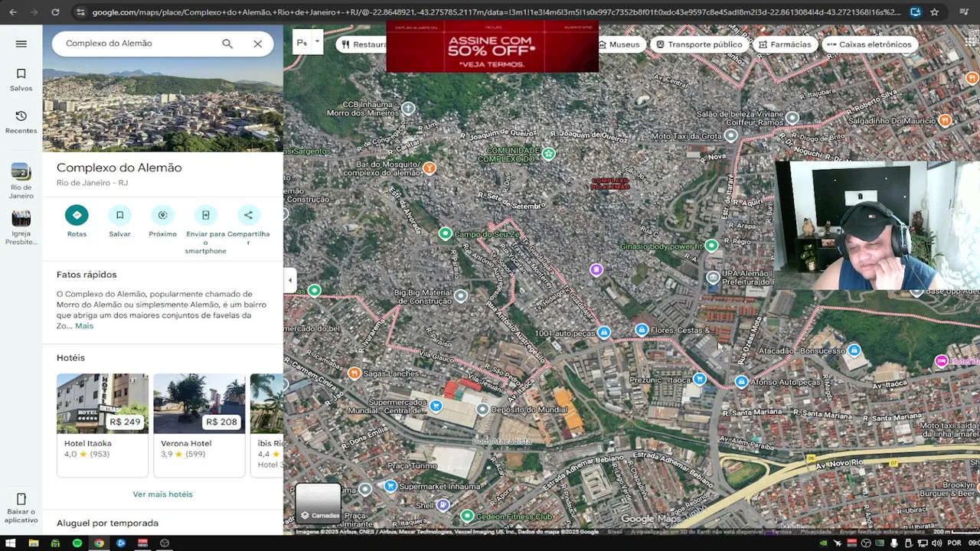
Task: Click the 1001 auto peças pin
Action: point(604,332)
